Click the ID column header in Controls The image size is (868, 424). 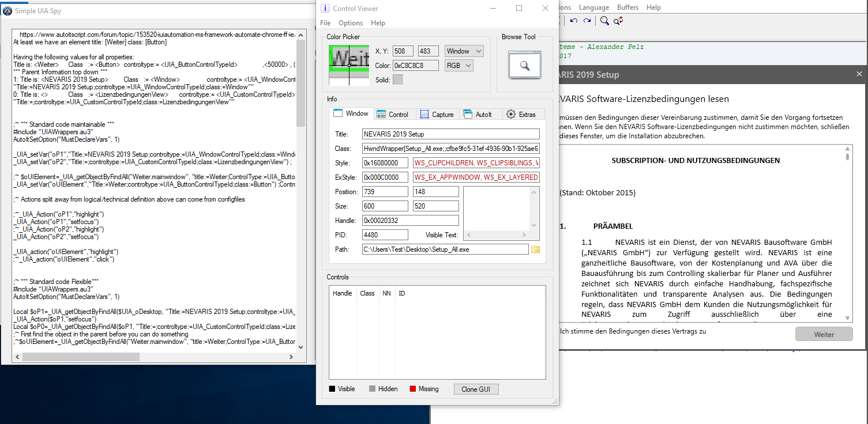(402, 293)
